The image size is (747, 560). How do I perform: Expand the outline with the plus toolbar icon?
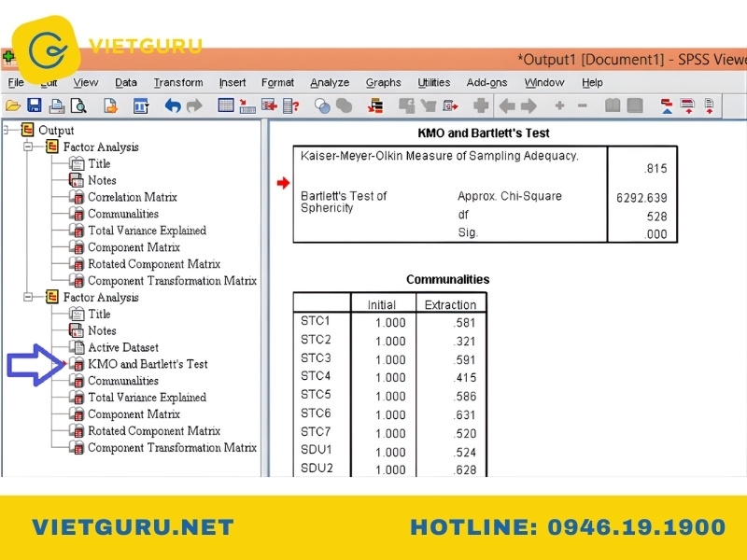[559, 105]
